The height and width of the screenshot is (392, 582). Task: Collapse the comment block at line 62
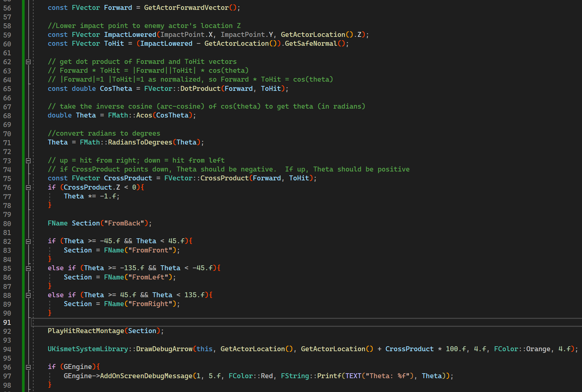click(28, 62)
